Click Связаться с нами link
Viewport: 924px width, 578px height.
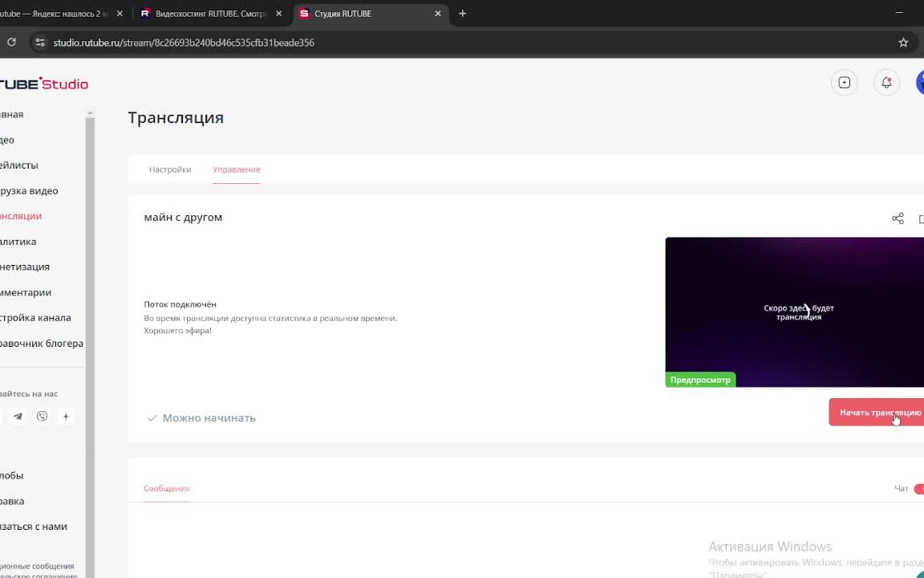pyautogui.click(x=34, y=526)
